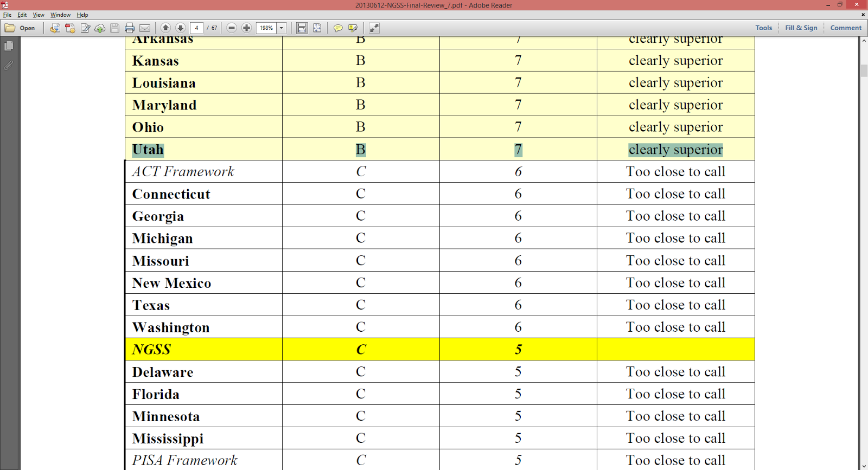Close the document with the menu-bar X

click(863, 15)
